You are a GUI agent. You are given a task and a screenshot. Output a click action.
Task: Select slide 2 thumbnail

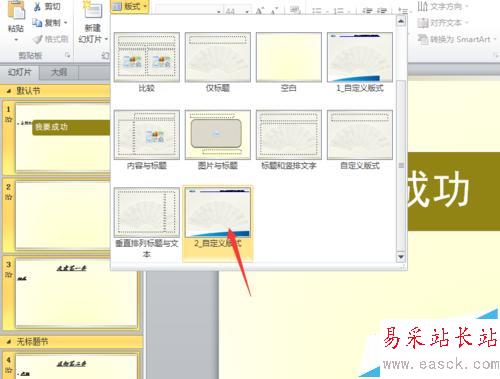pyautogui.click(x=63, y=215)
